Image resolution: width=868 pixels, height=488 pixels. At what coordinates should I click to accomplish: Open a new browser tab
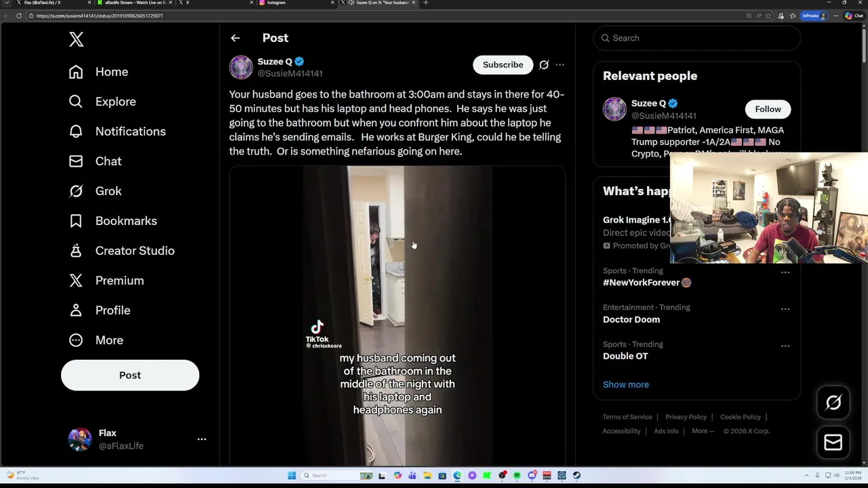(426, 3)
